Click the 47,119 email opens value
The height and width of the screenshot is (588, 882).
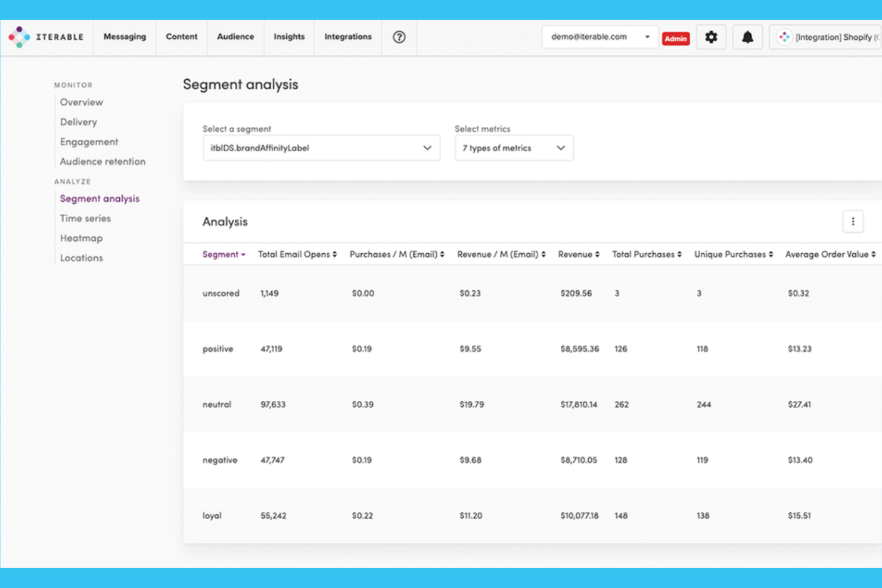point(271,349)
